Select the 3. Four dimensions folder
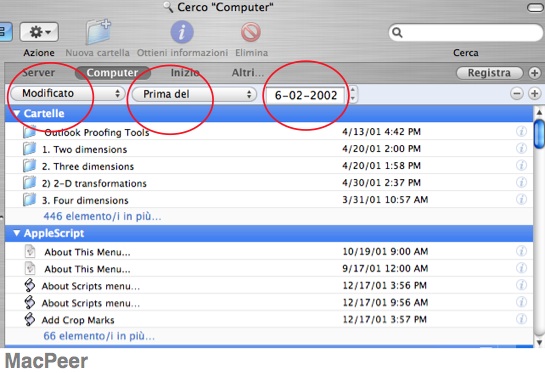The image size is (545, 373). click(x=269, y=200)
